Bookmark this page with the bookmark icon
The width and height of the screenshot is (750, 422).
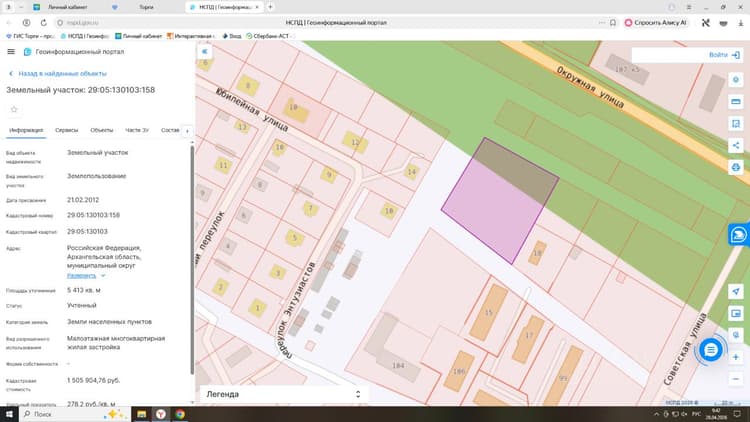coord(613,22)
